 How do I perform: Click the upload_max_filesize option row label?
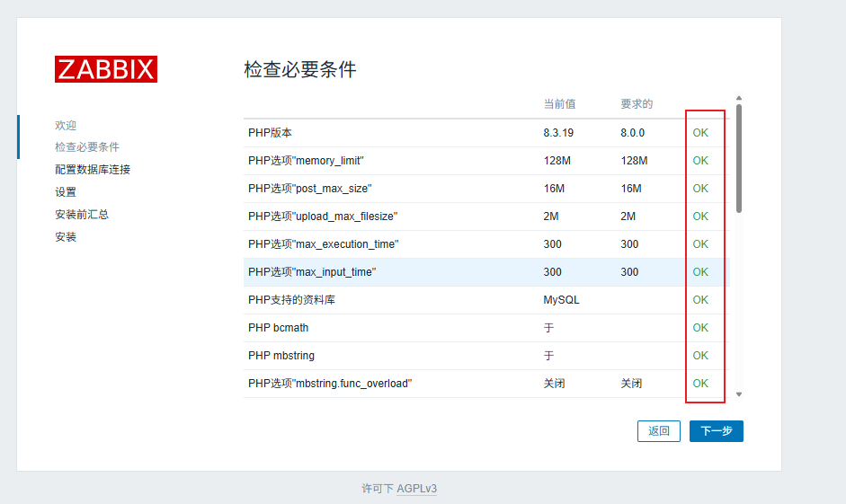click(323, 217)
